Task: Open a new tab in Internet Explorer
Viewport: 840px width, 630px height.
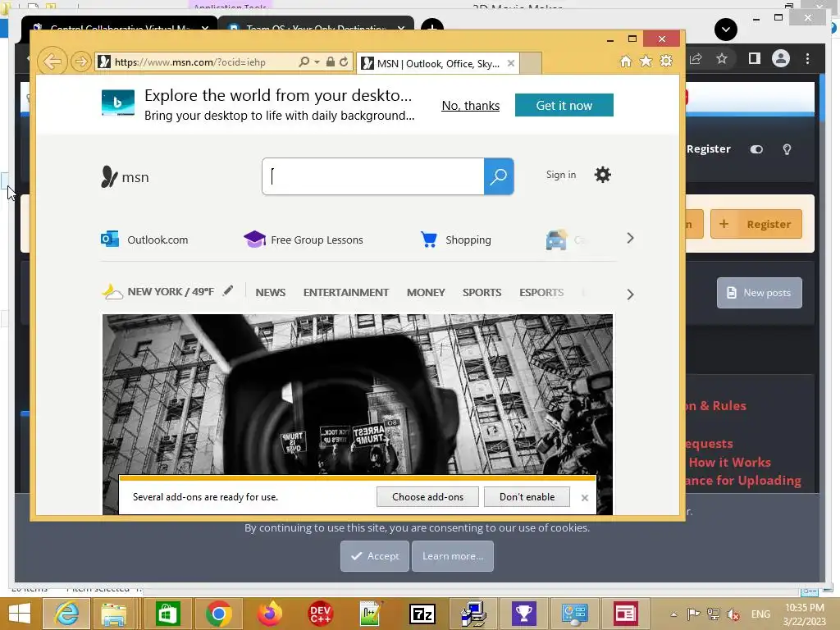Action: [531, 64]
